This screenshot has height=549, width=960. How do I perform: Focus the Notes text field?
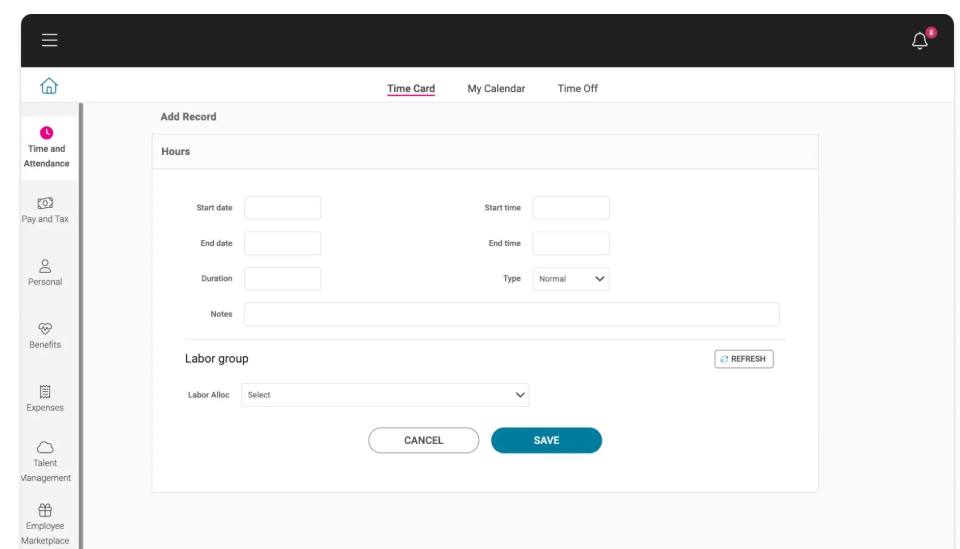pyautogui.click(x=511, y=314)
